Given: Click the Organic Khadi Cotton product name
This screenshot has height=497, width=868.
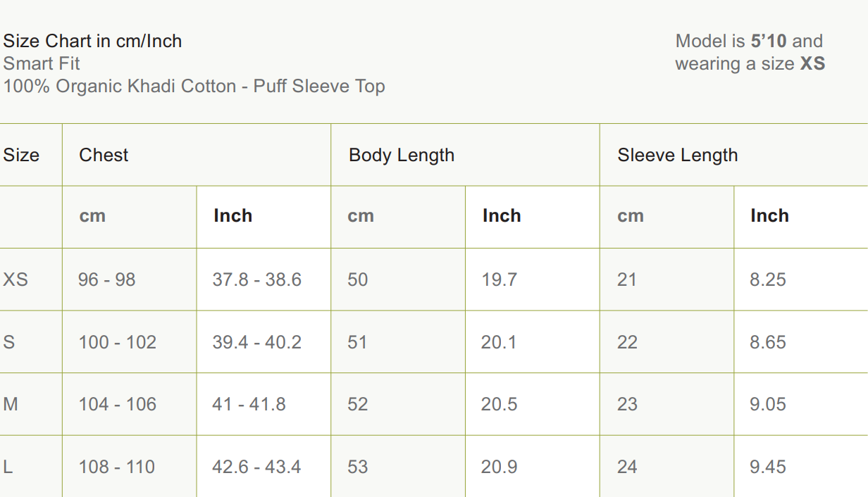Looking at the screenshot, I should coord(194,86).
